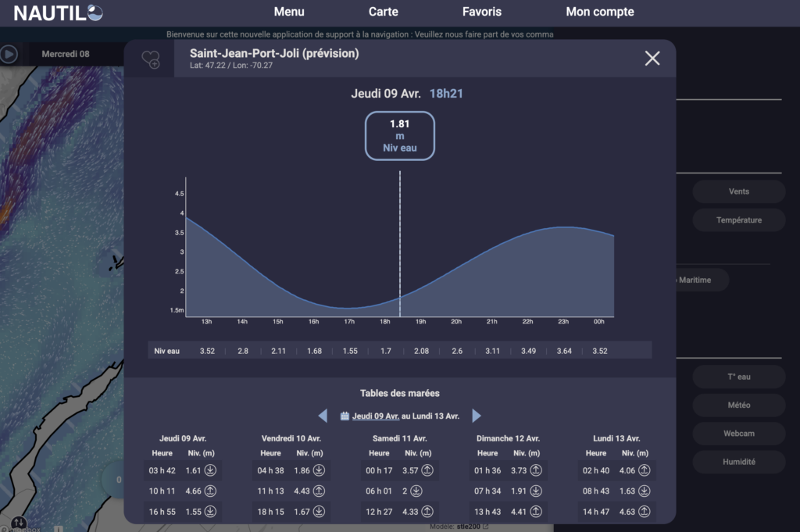The image size is (800, 532).
Task: Click high tide arrow beside 4.66
Action: click(211, 491)
